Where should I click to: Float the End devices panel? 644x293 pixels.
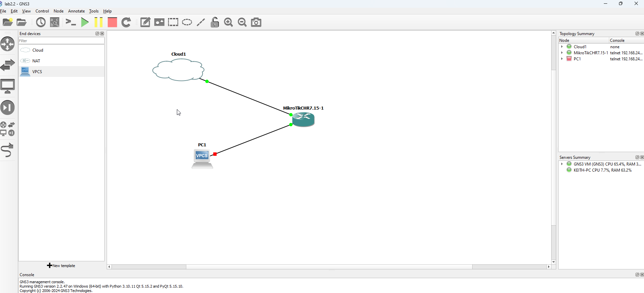point(97,34)
